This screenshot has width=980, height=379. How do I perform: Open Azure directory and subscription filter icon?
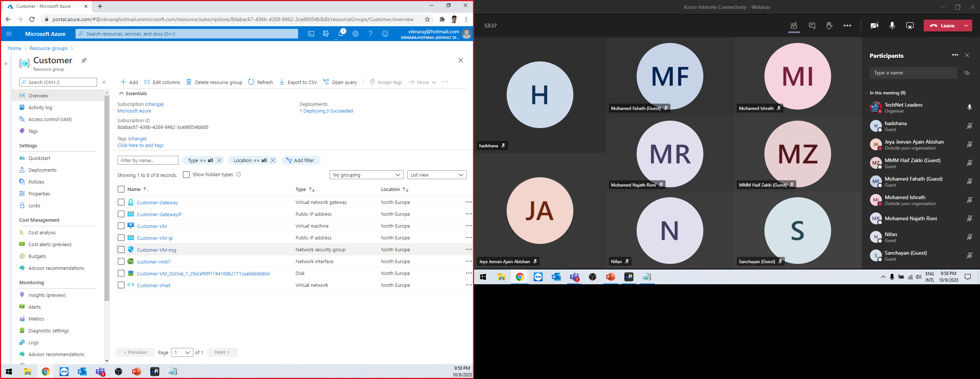click(x=326, y=34)
